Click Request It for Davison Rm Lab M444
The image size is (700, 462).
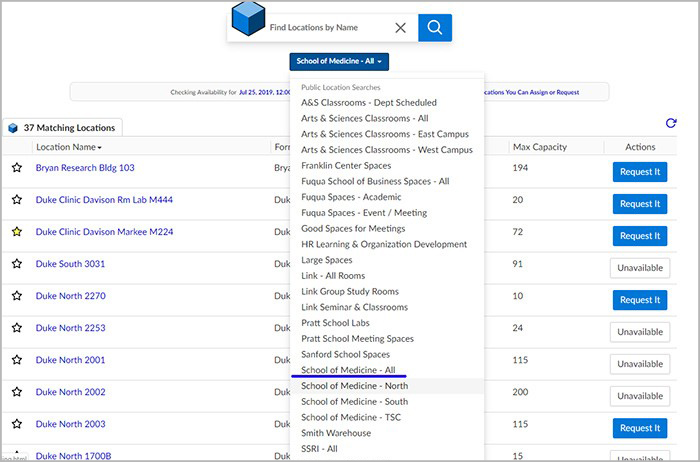pos(640,204)
